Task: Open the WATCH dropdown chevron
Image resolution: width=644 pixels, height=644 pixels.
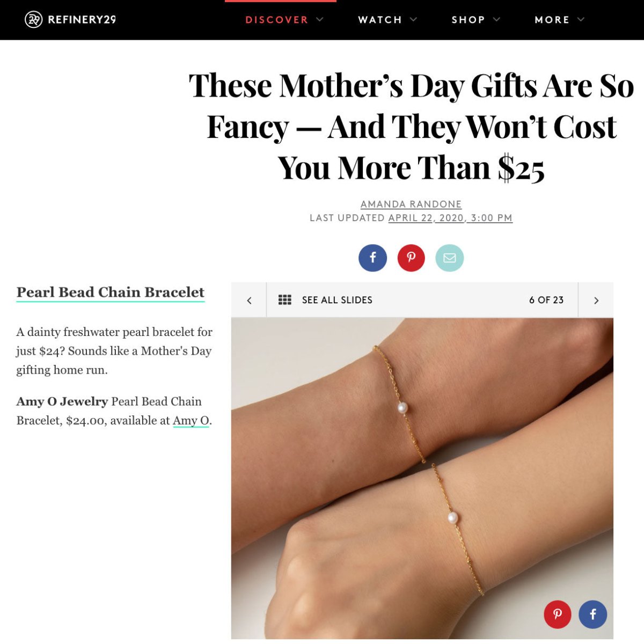Action: pos(413,20)
